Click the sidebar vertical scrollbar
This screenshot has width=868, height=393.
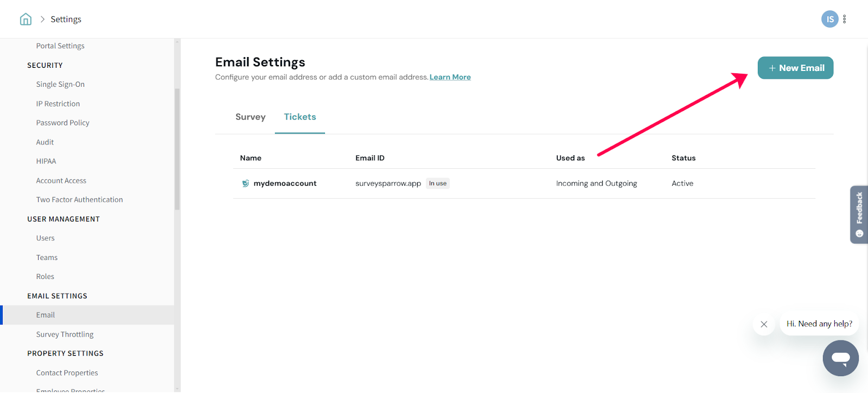click(177, 149)
